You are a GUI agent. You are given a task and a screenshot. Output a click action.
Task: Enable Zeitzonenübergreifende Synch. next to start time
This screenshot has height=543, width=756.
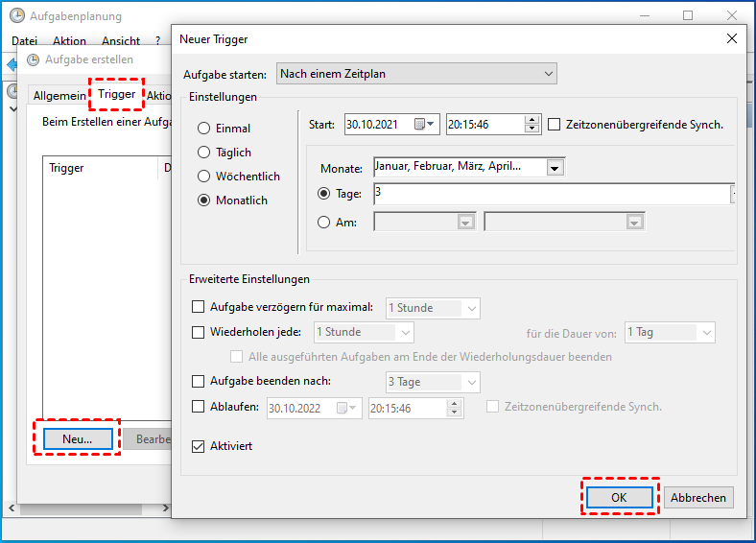tap(555, 124)
